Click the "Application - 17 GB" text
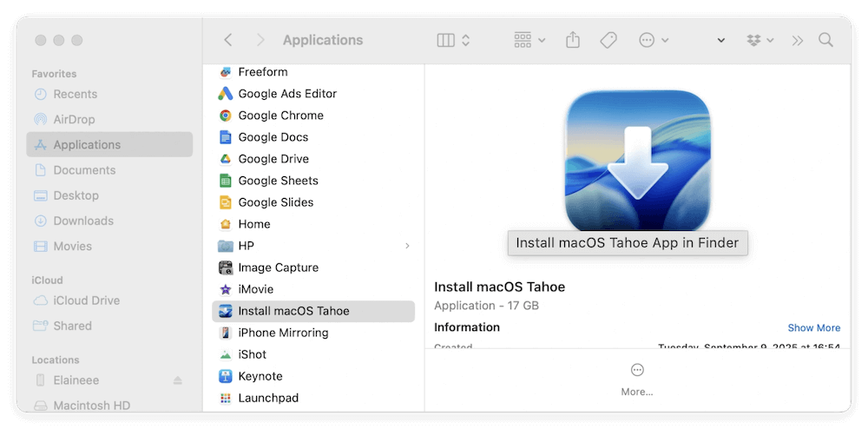 point(486,306)
